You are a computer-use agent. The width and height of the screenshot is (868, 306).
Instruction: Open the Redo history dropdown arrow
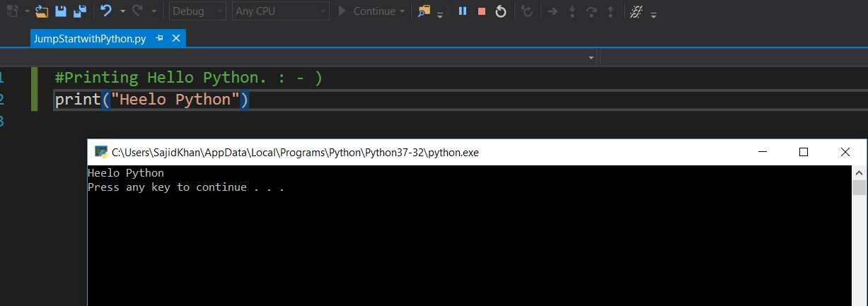coord(154,11)
